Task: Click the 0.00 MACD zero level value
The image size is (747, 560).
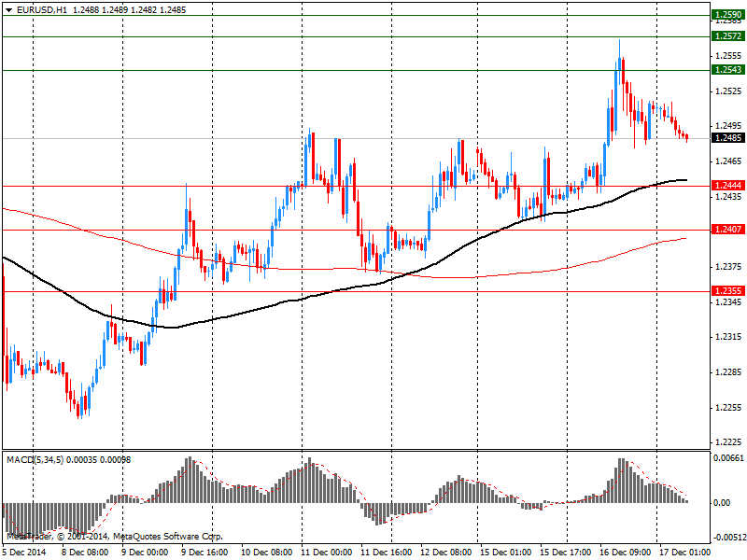Action: coord(722,503)
